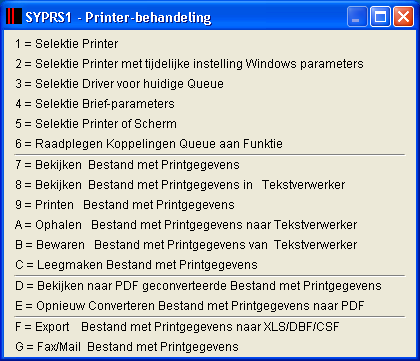This screenshot has height=361, width=420.
Task: Select Fax/Mail Bestand met Printgegevens
Action: click(127, 347)
